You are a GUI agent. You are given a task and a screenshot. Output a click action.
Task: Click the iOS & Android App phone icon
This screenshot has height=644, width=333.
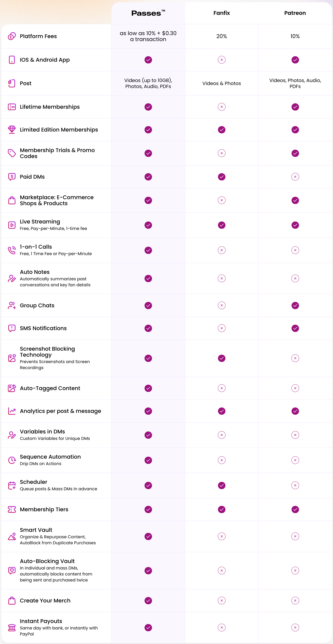click(12, 60)
